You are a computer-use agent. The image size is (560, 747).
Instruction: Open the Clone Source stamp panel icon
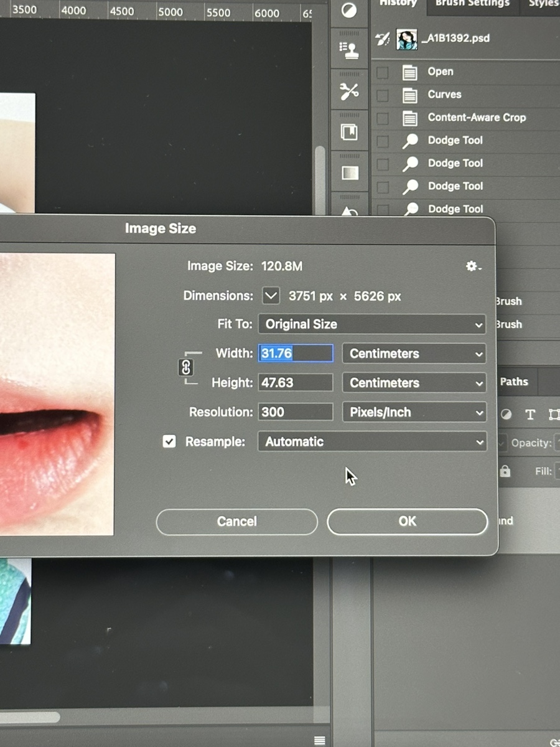350,50
